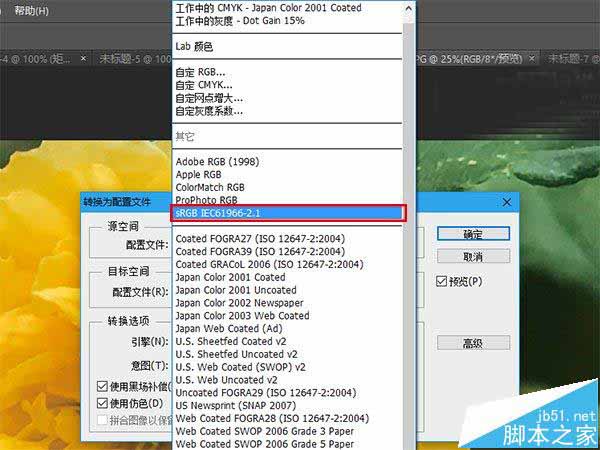Close the 转换为配置文件 dialog
Screen dimensions: 600x450
[x=507, y=202]
